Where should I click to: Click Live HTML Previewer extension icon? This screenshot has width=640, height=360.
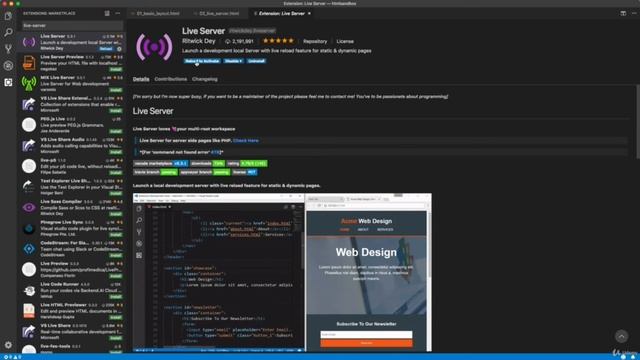point(29,311)
